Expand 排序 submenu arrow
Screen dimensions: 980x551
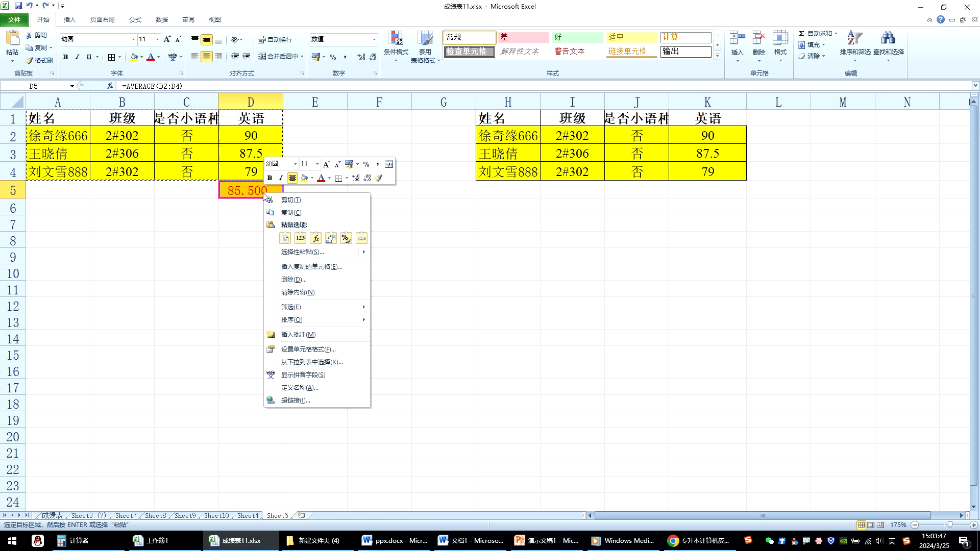click(363, 319)
